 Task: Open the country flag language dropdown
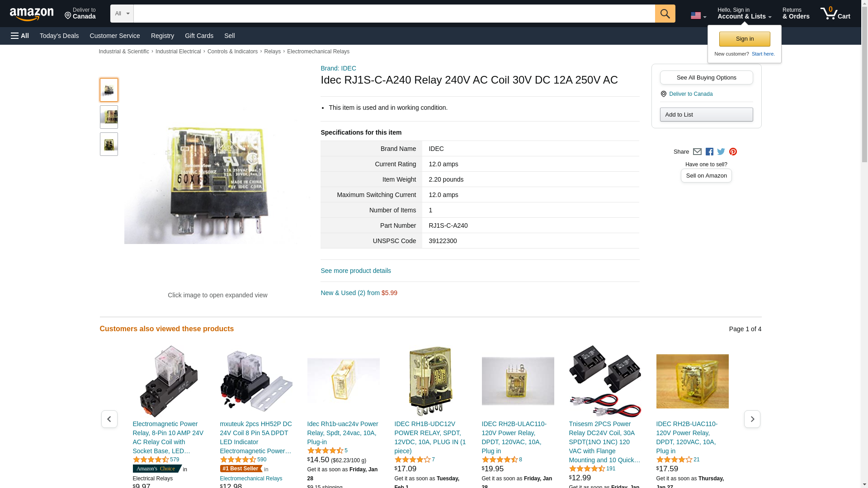coord(698,16)
